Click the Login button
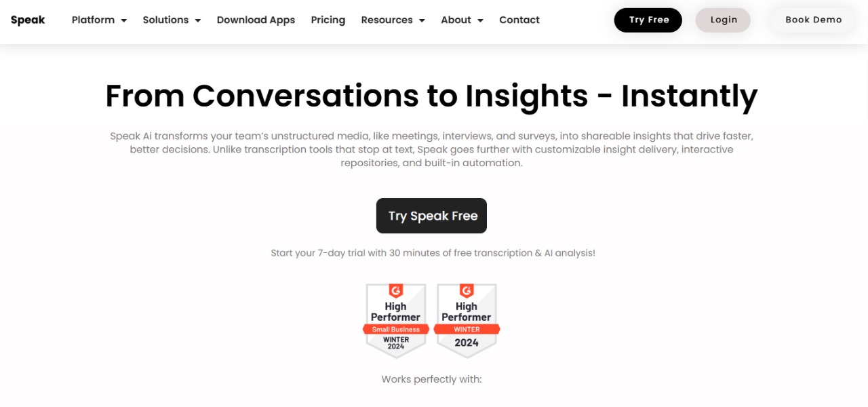868x407 pixels. click(723, 20)
